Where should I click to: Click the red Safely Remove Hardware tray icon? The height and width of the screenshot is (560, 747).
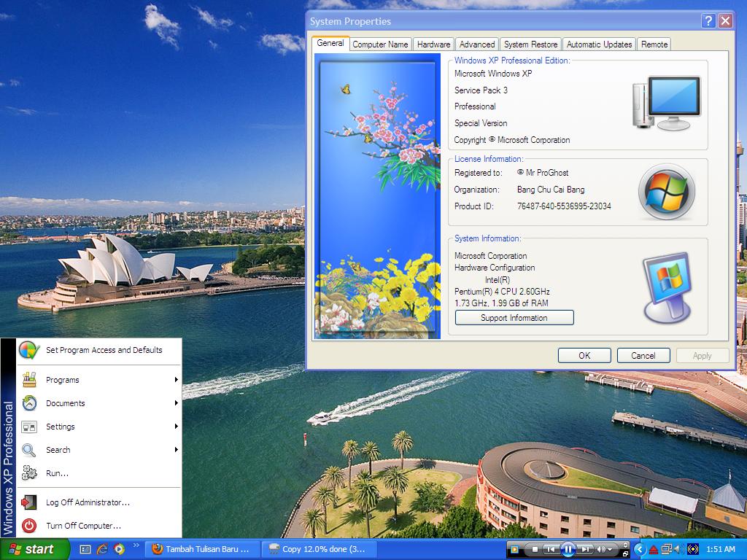point(653,549)
